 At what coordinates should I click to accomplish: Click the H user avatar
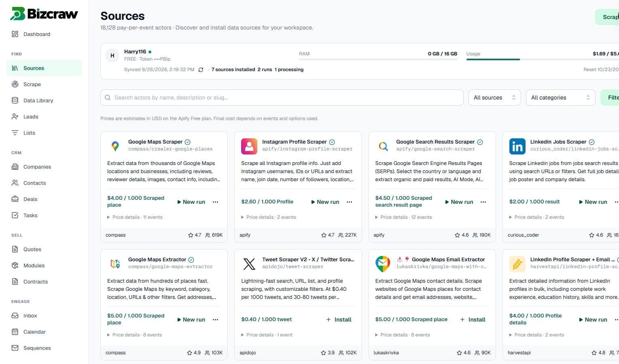(112, 55)
